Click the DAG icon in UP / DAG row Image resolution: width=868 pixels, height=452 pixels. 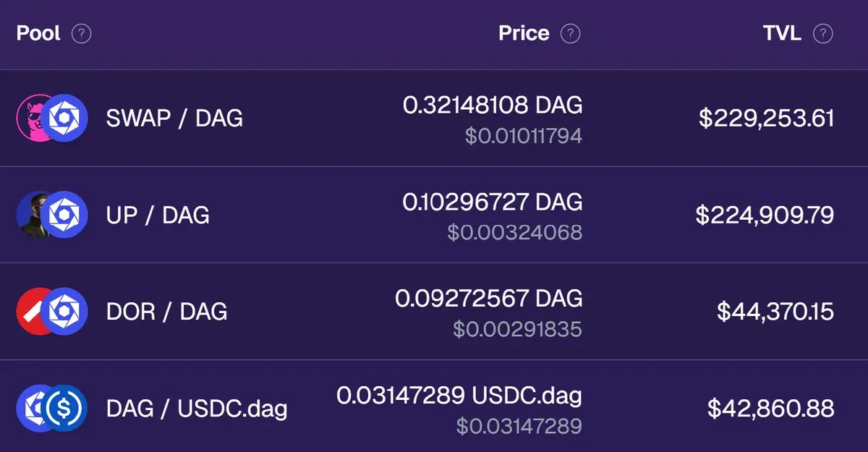[x=64, y=215]
